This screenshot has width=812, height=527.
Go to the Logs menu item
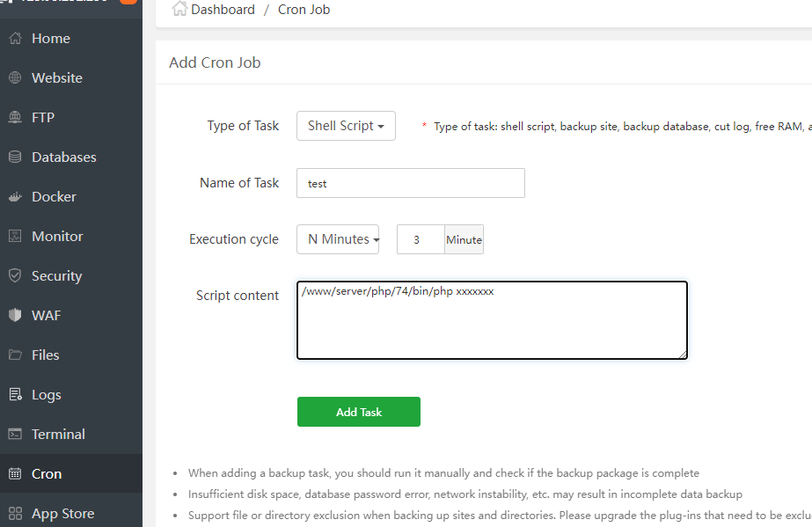point(46,395)
